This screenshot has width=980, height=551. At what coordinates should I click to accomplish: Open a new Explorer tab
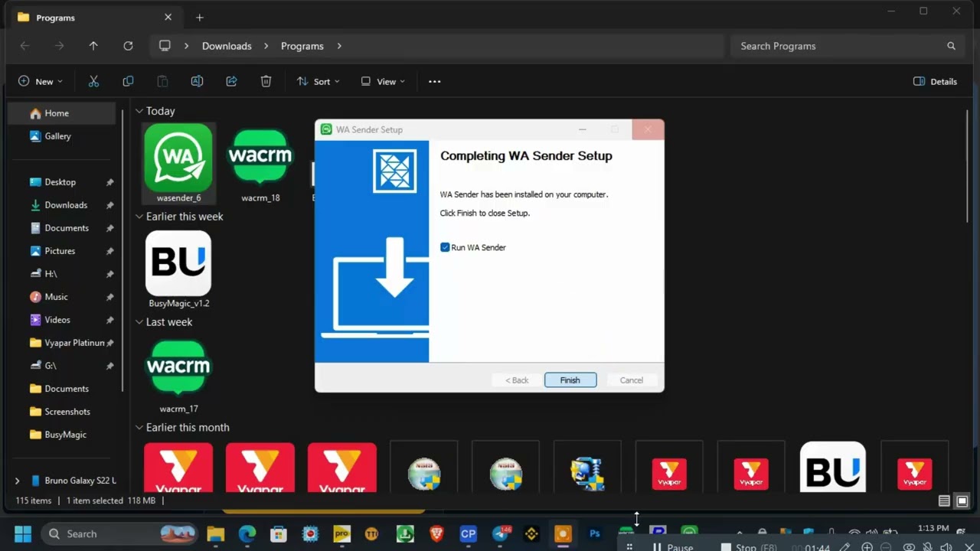(x=199, y=17)
